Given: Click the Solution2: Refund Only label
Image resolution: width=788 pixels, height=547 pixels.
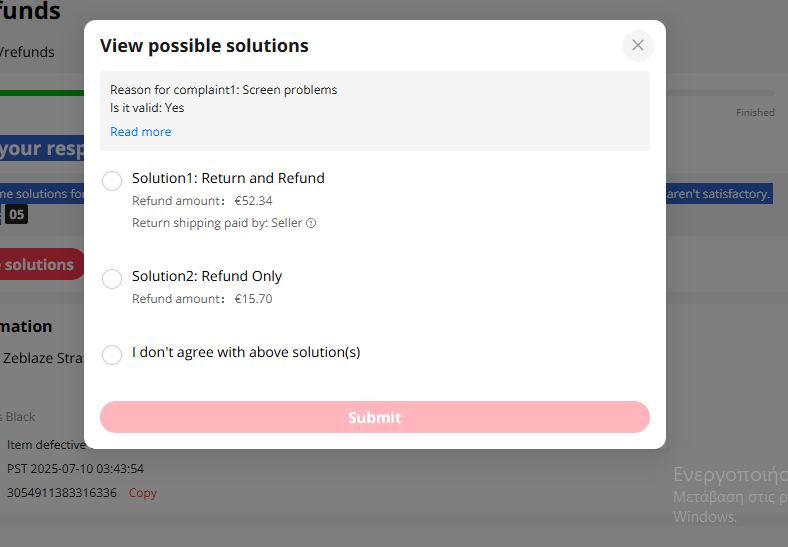Looking at the screenshot, I should 207,276.
